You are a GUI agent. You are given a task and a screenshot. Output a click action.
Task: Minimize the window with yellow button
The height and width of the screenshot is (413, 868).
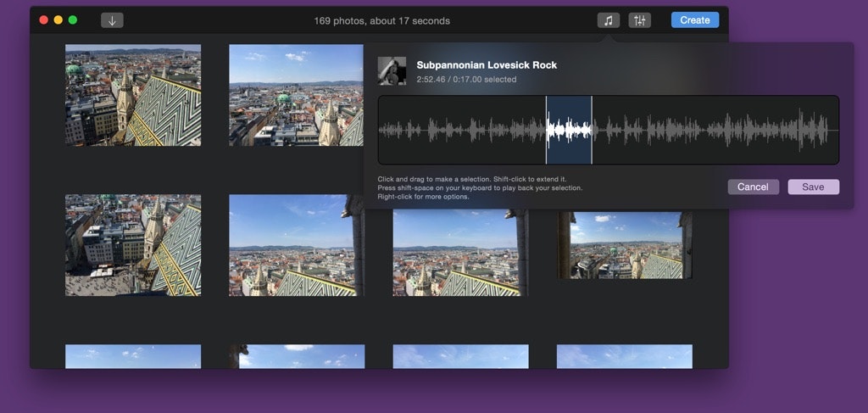pyautogui.click(x=58, y=20)
